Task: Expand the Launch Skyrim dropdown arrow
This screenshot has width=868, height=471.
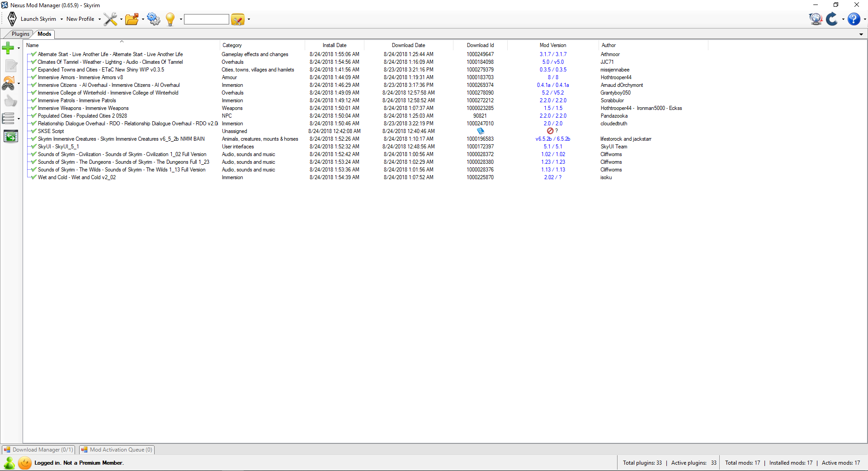Action: point(61,19)
